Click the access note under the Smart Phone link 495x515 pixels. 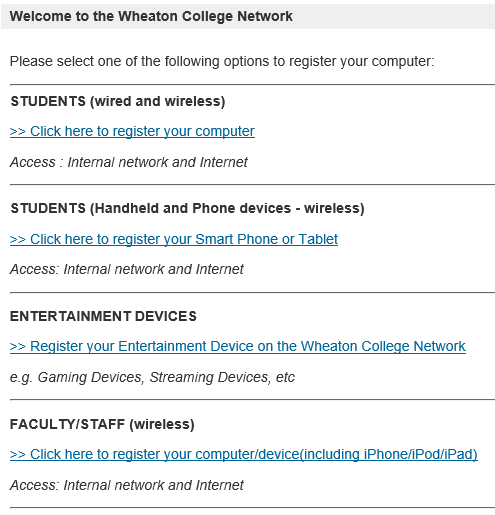pyautogui.click(x=127, y=269)
